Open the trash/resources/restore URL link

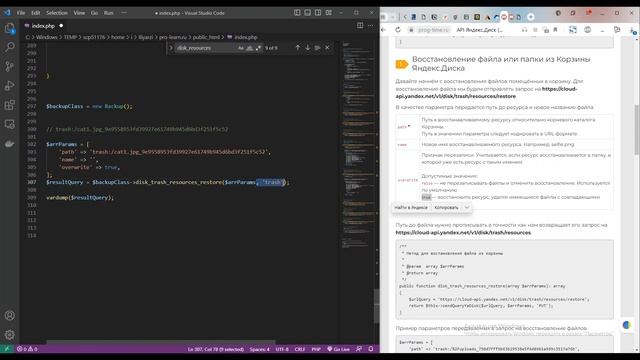[486, 93]
